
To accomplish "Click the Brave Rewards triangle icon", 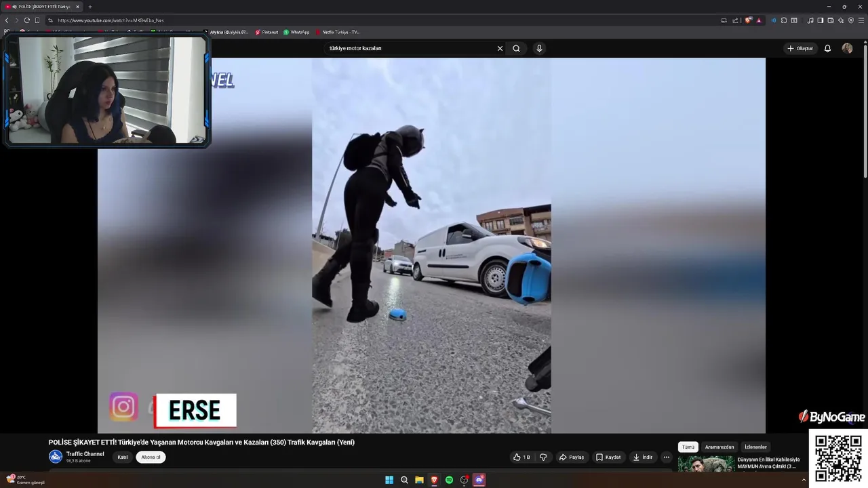I will tap(759, 20).
